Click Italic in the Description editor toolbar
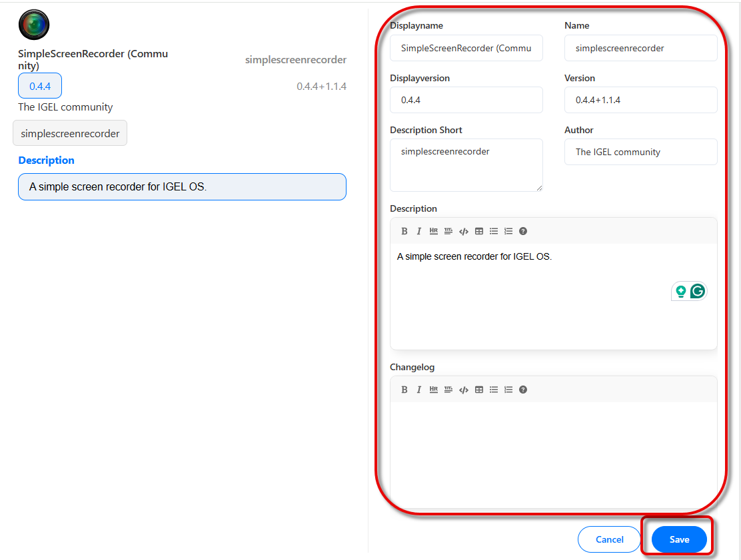Screen dimensions: 741x560 click(418, 231)
